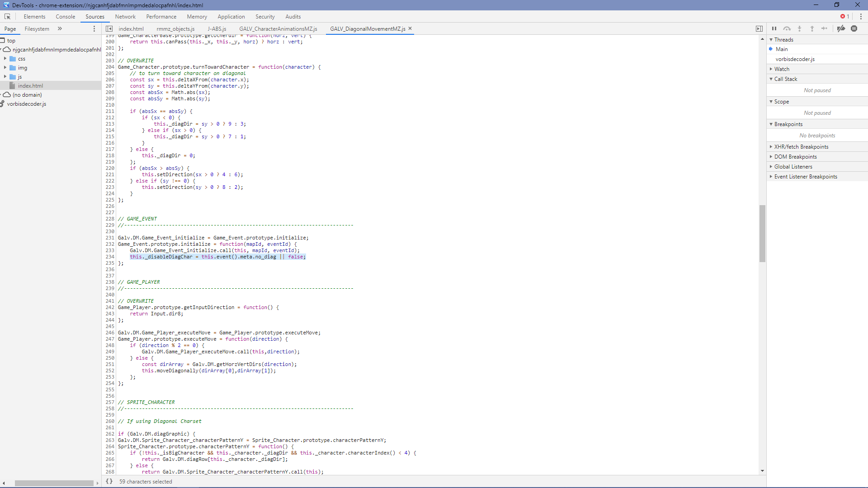The height and width of the screenshot is (488, 868).
Task: Select vorbisdecoder.js in the file tree
Action: pyautogui.click(x=26, y=104)
